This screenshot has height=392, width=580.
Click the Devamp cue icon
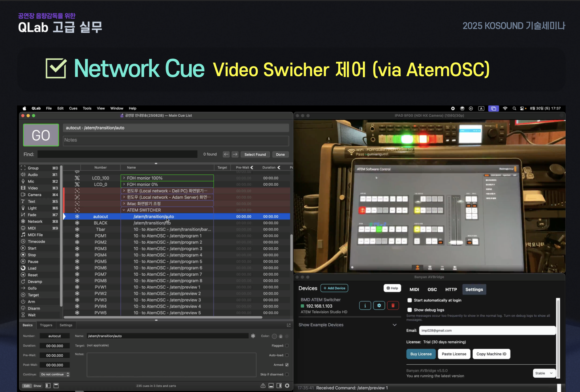23,281
